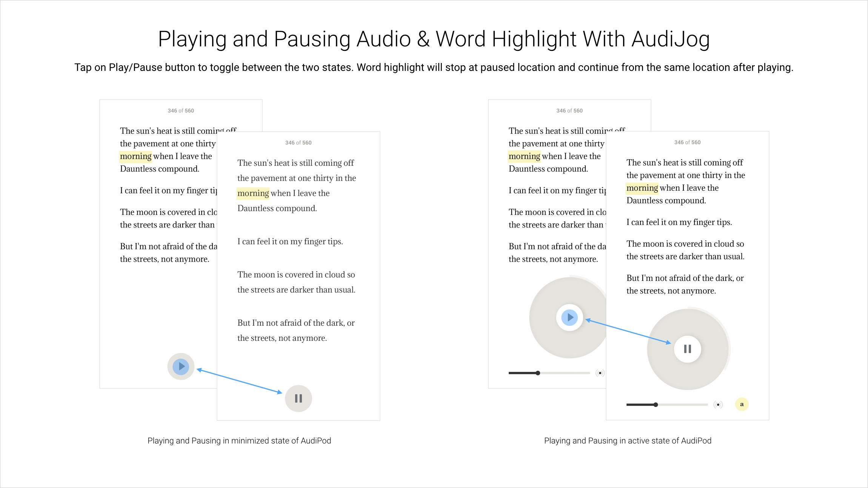The width and height of the screenshot is (868, 488).
Task: Click highlighted 'morning' on screen with large pause wheel
Action: 642,188
